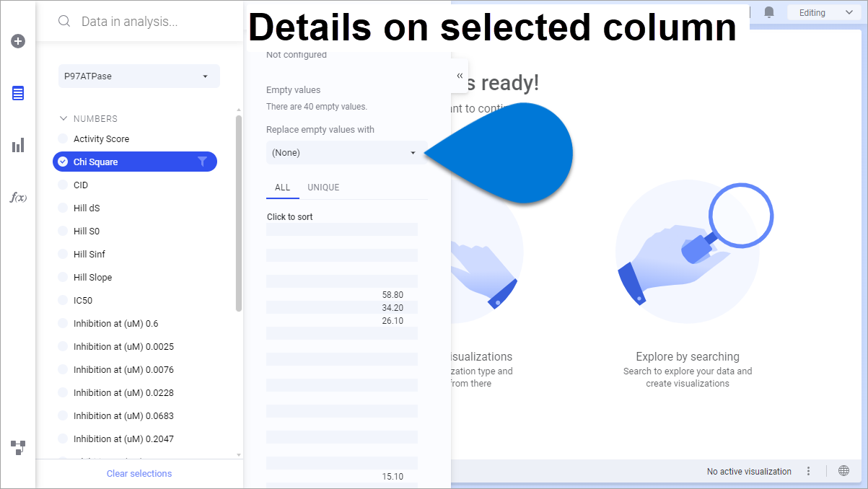Click the globe icon in status bar
The height and width of the screenshot is (489, 868).
point(843,471)
